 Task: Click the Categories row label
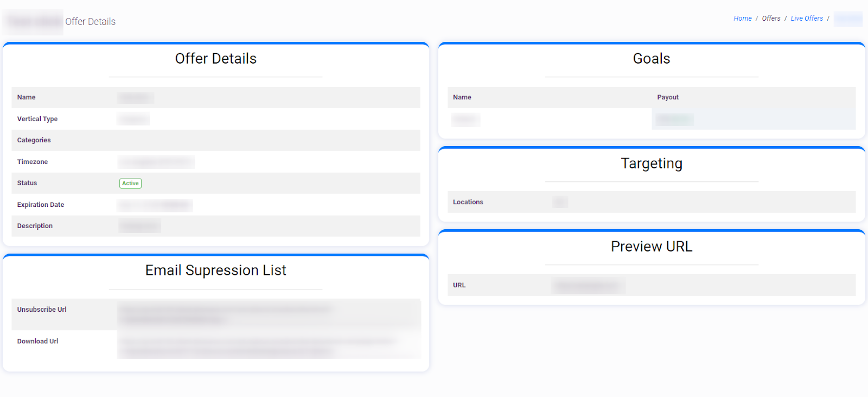point(34,140)
